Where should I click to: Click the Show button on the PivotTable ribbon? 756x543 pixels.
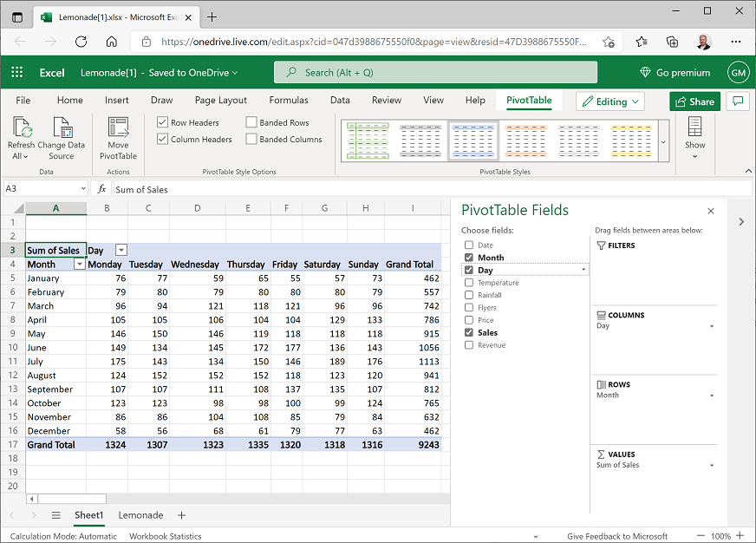click(x=694, y=139)
